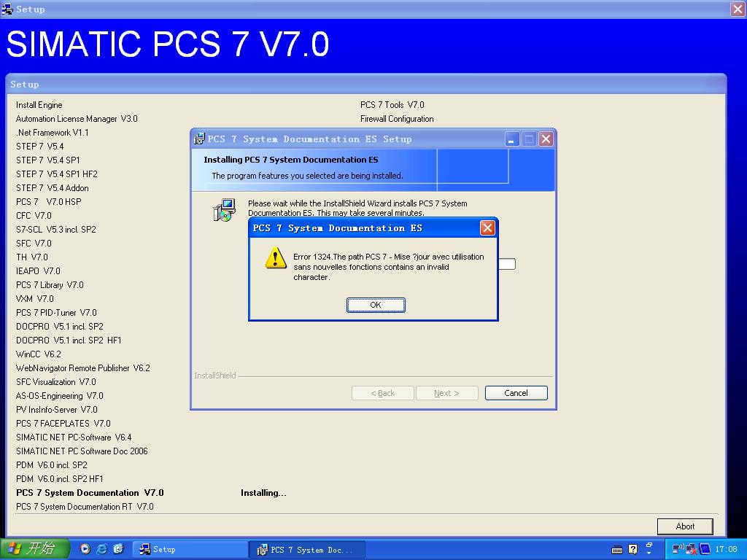Select 'AS-OS-Engineering V7.0' entry
The width and height of the screenshot is (747, 560).
[x=60, y=396]
